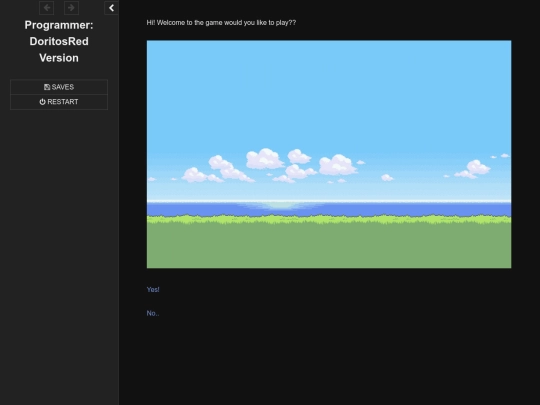This screenshot has height=405, width=540.
Task: Select the title text Programmer: DoritosRed Version
Action: click(x=59, y=41)
